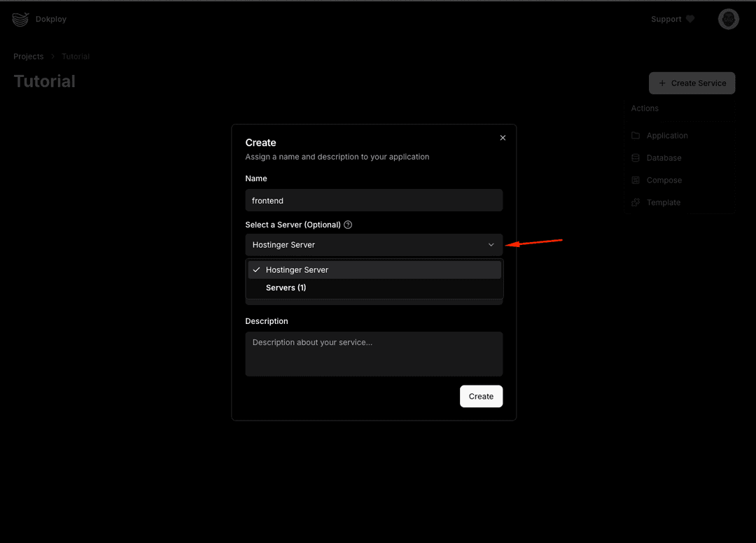Expand the server dropdown chevron
756x543 pixels.
(x=491, y=245)
